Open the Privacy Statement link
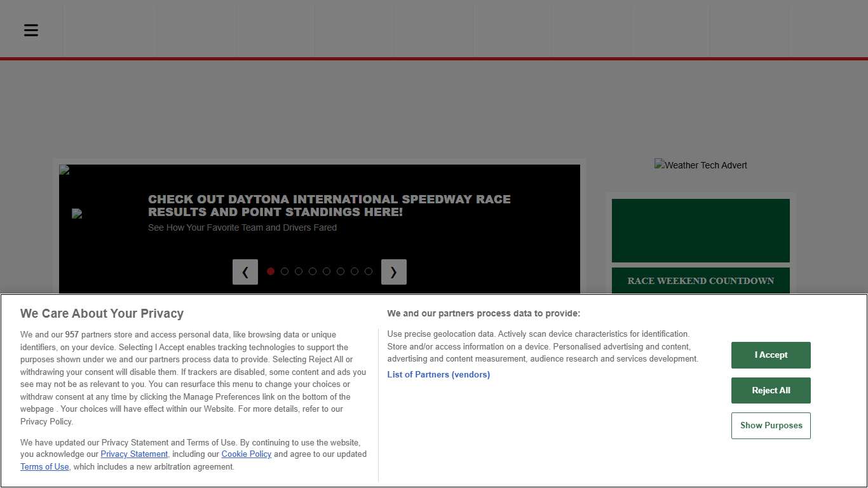Screen dimensions: 868x488 pos(134,454)
